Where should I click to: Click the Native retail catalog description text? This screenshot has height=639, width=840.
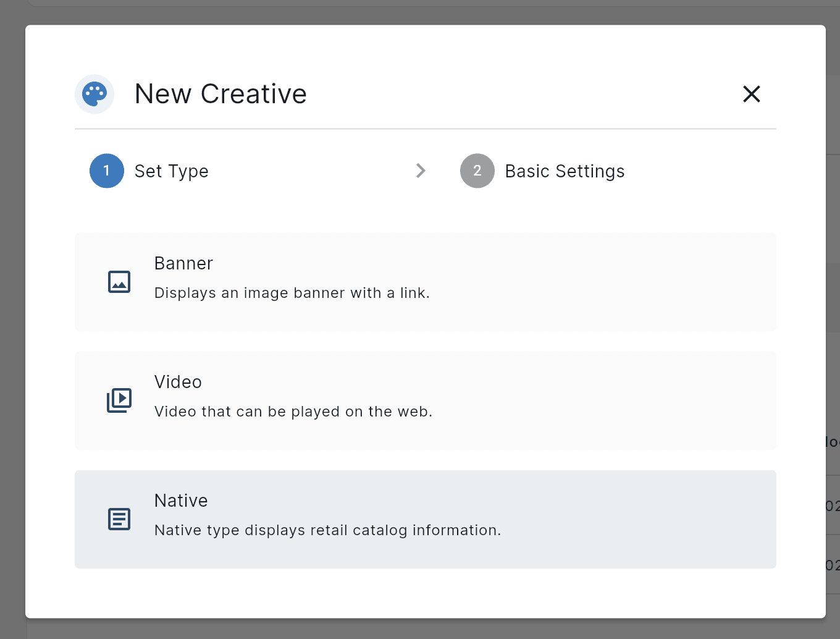pos(327,530)
